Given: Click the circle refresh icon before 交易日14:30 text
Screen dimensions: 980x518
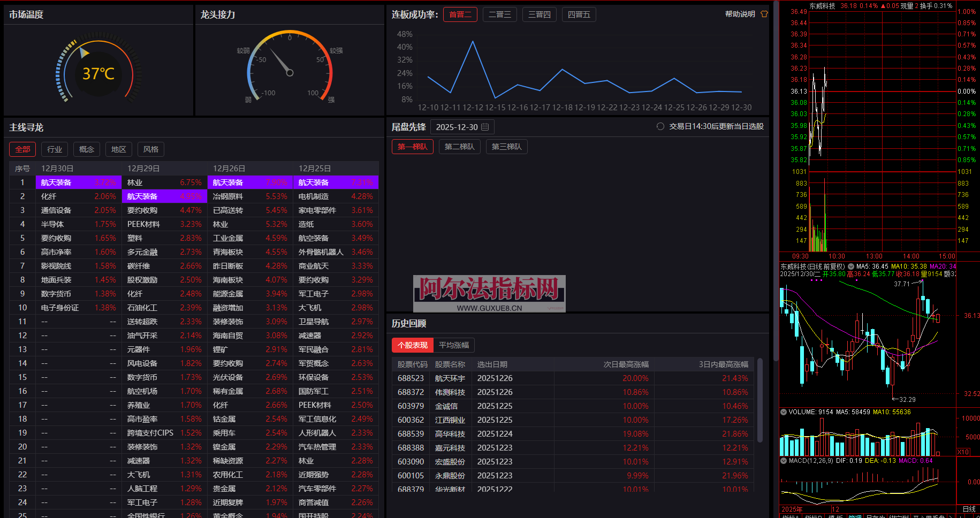Looking at the screenshot, I should (x=660, y=126).
